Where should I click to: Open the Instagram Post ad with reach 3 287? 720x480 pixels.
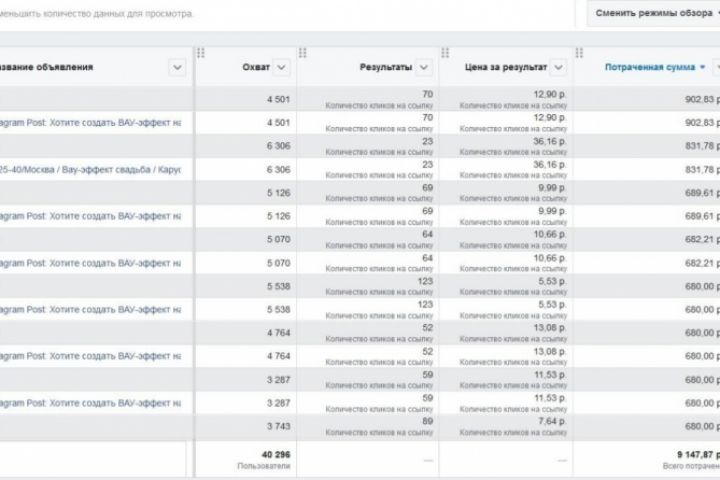[x=90, y=402]
